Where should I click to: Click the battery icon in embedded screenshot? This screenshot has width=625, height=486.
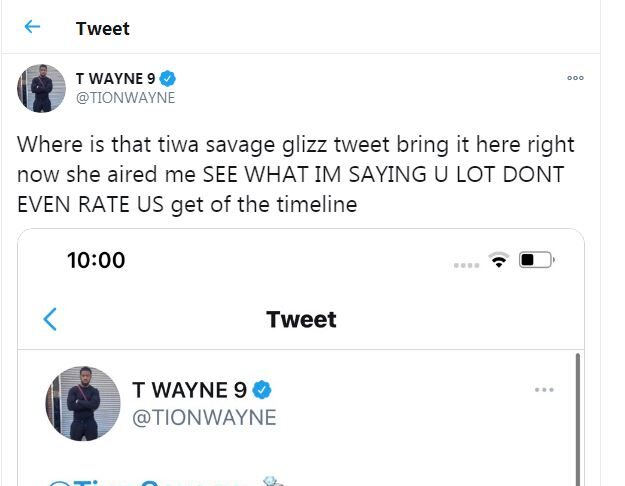[x=536, y=261]
